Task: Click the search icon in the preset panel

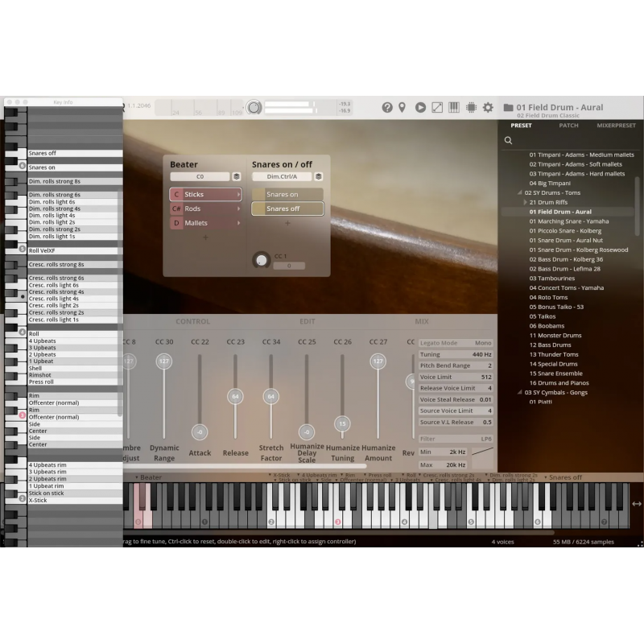Action: [508, 139]
